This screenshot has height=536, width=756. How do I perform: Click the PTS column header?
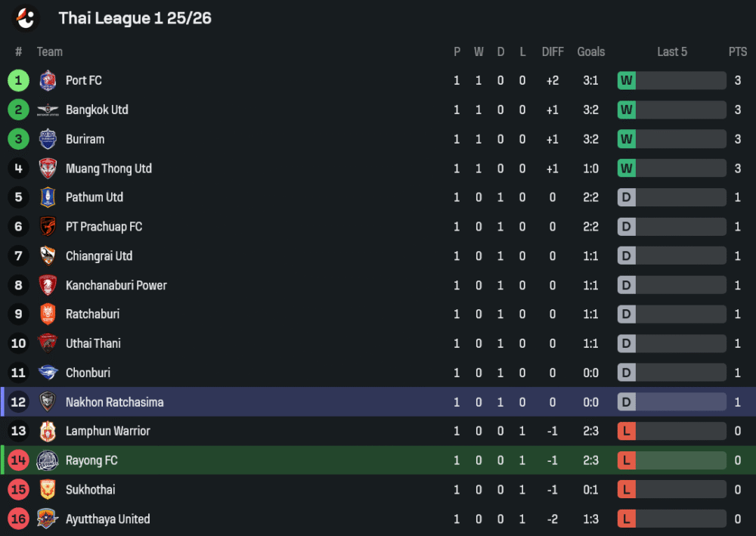click(x=738, y=51)
